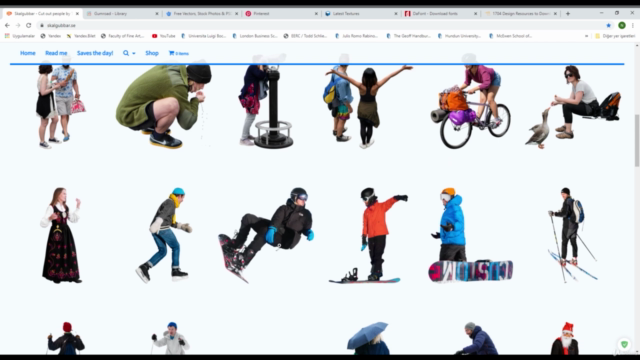Screen dimensions: 640x360
Task: Select jumping snowboarder in black cutout
Action: click(266, 235)
